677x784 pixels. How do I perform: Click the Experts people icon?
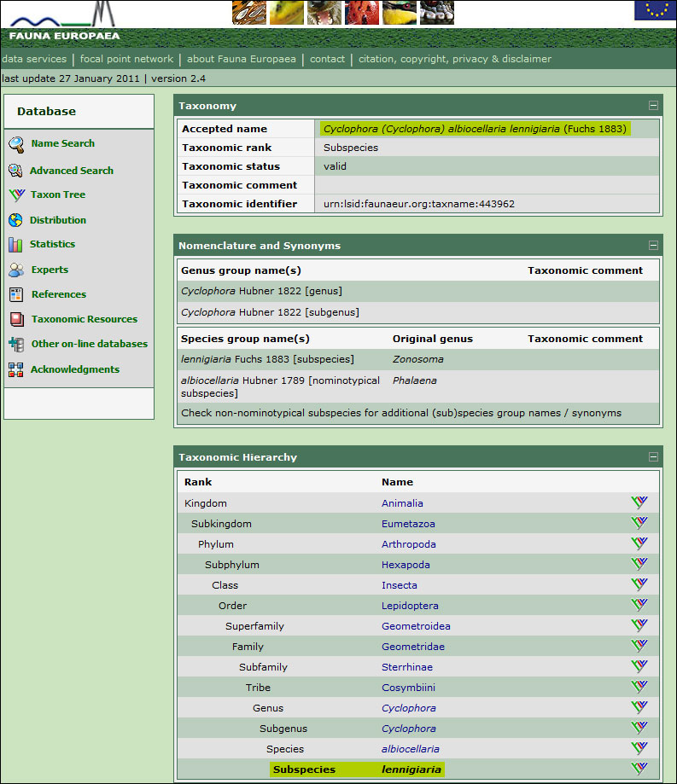pos(16,270)
